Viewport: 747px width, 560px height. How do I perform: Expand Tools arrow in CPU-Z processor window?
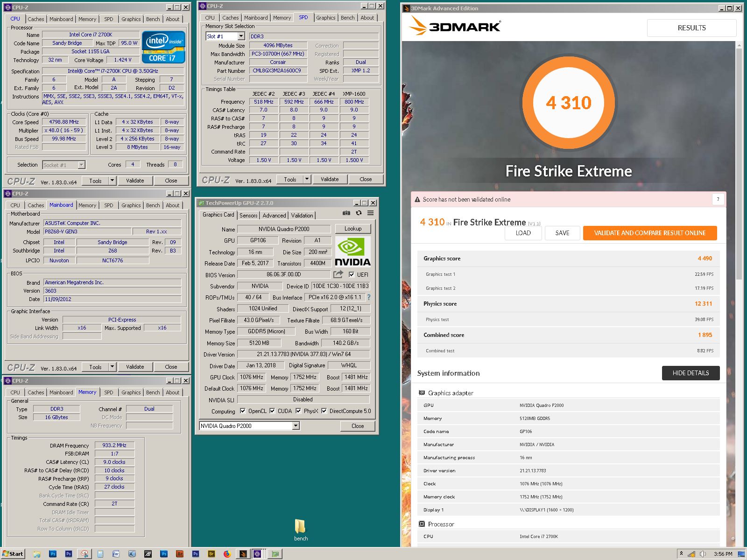coord(112,181)
